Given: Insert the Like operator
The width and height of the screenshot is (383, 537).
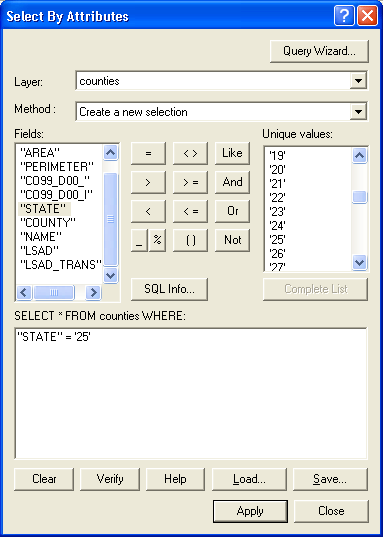Looking at the screenshot, I should click(232, 153).
